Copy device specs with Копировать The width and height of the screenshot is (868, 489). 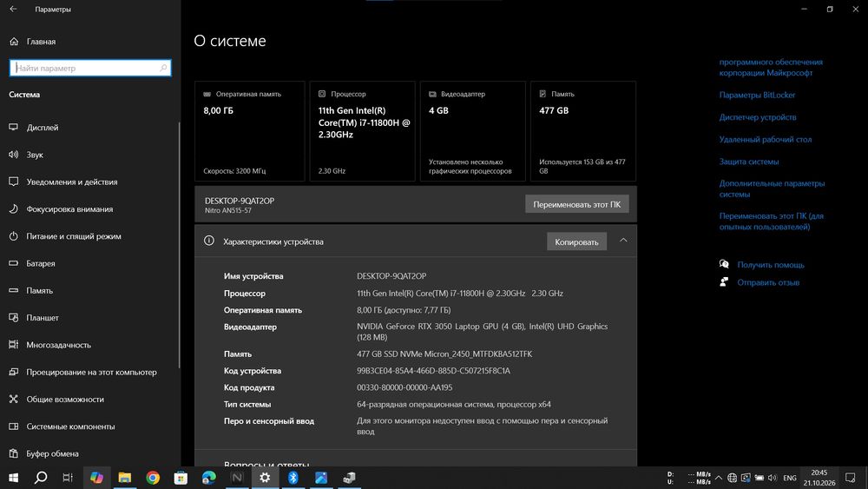577,242
